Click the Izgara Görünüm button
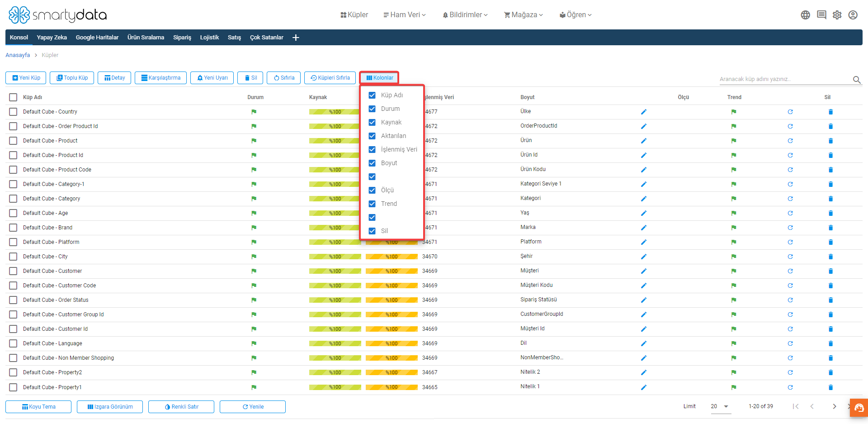The height and width of the screenshot is (424, 868). 110,407
